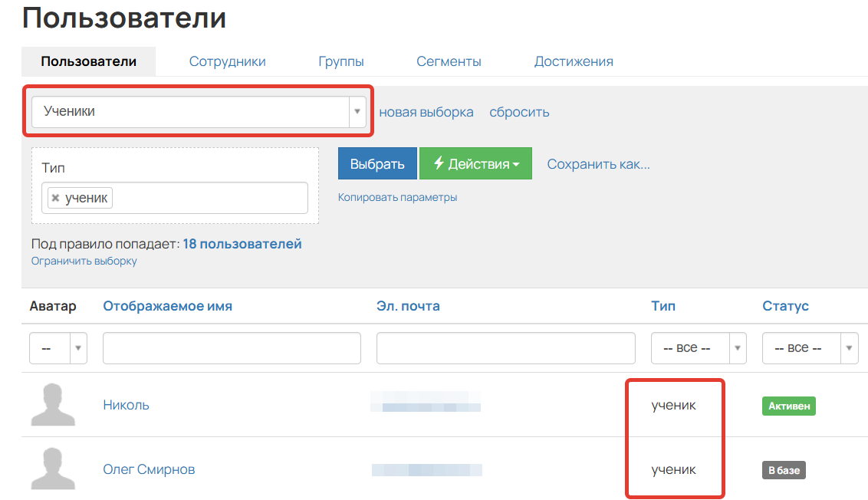Click the "Ограничить выборку" link
868x500 pixels.
point(84,260)
